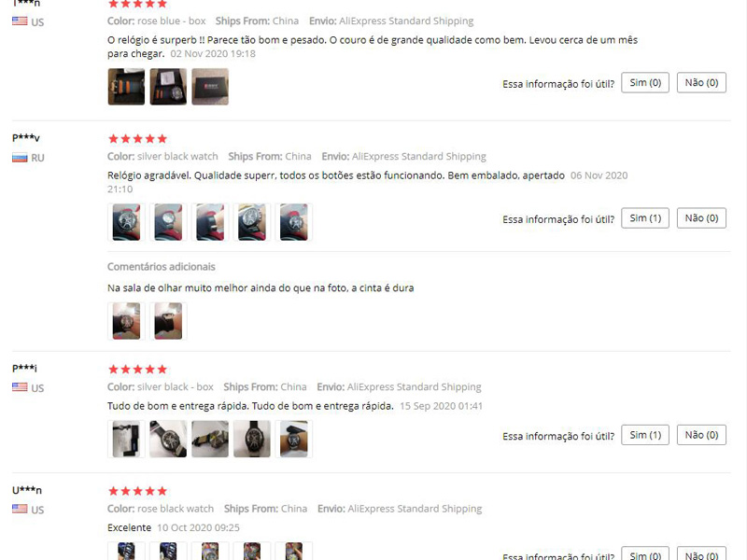Screen dimensions: 747x560
Task: Vote Não (0) on the 15 Sep 2020 review
Action: [x=701, y=435]
